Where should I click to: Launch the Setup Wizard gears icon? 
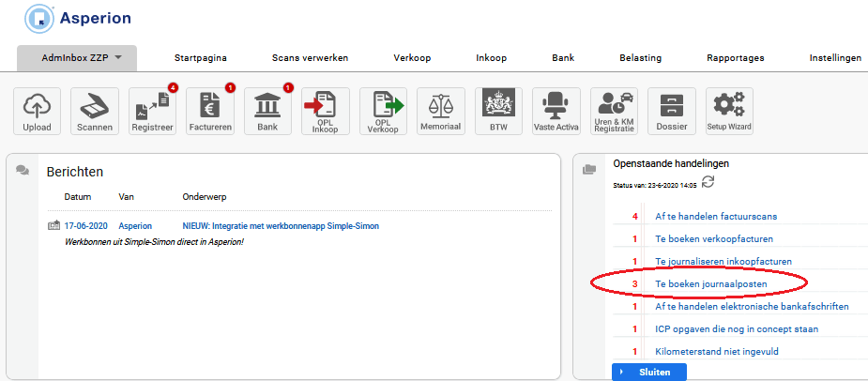729,112
